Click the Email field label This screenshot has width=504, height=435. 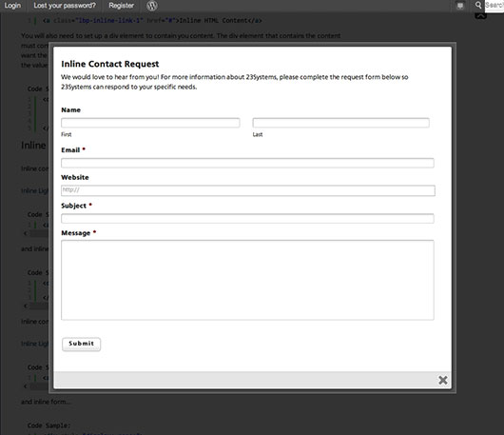pos(70,150)
